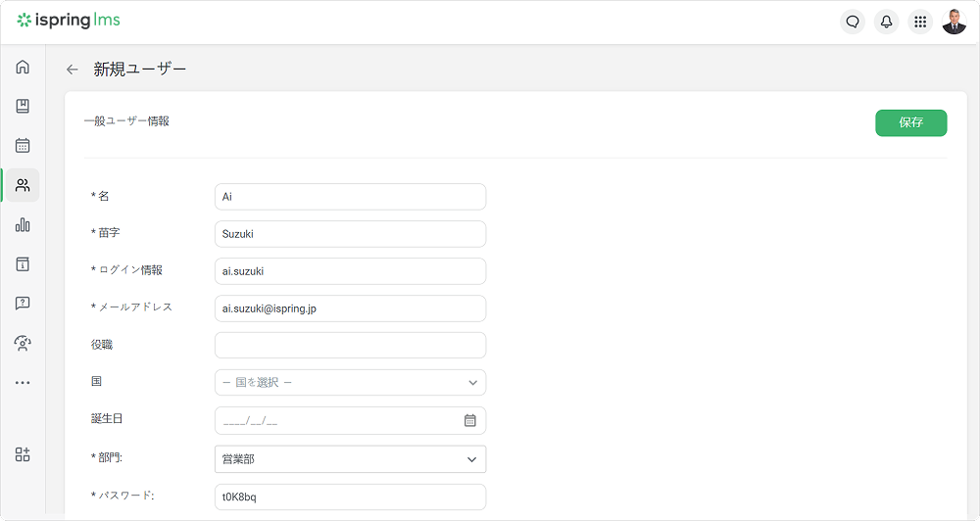Click the 保存 save button
Image resolution: width=980 pixels, height=521 pixels.
click(910, 122)
